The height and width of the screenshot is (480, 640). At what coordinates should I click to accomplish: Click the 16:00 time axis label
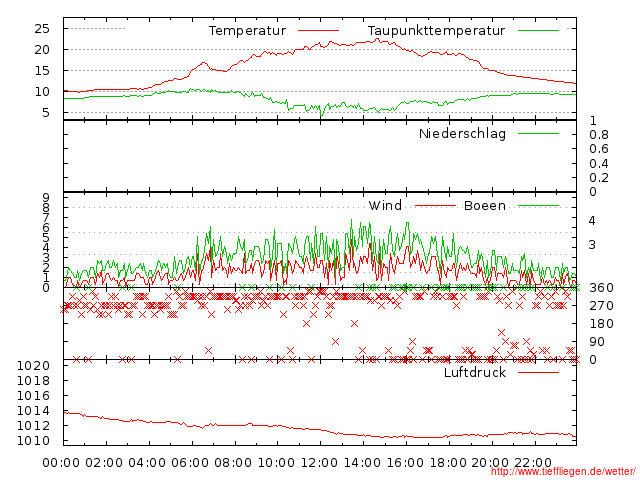point(405,463)
